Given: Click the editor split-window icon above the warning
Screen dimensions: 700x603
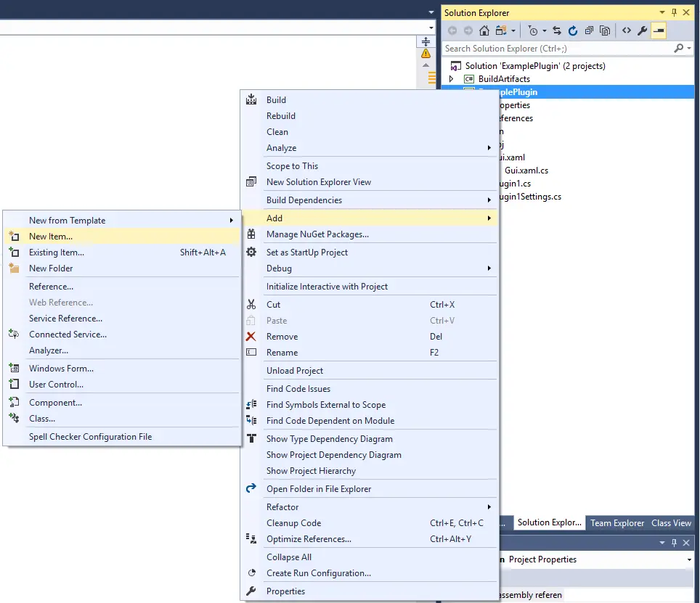Looking at the screenshot, I should click(426, 41).
